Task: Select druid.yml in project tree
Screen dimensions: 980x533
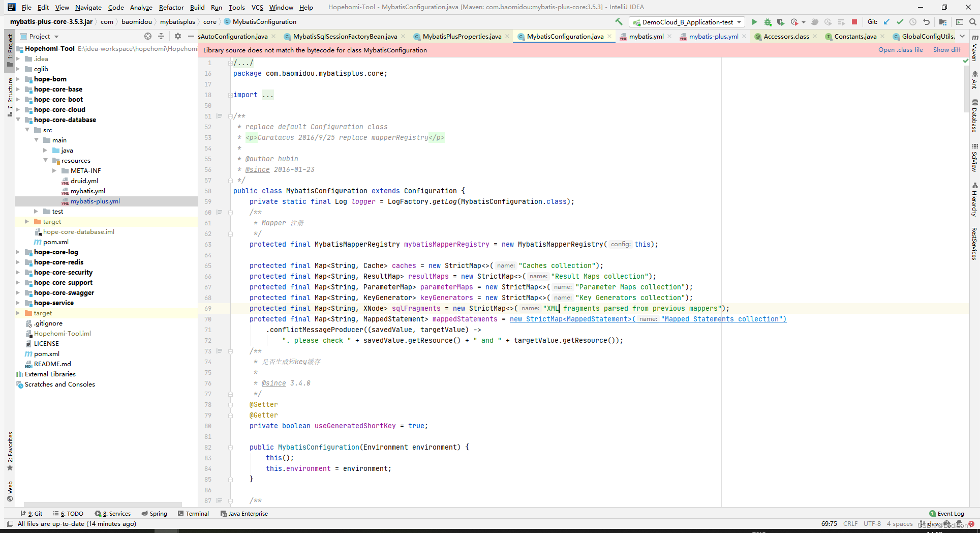Action: [x=84, y=181]
